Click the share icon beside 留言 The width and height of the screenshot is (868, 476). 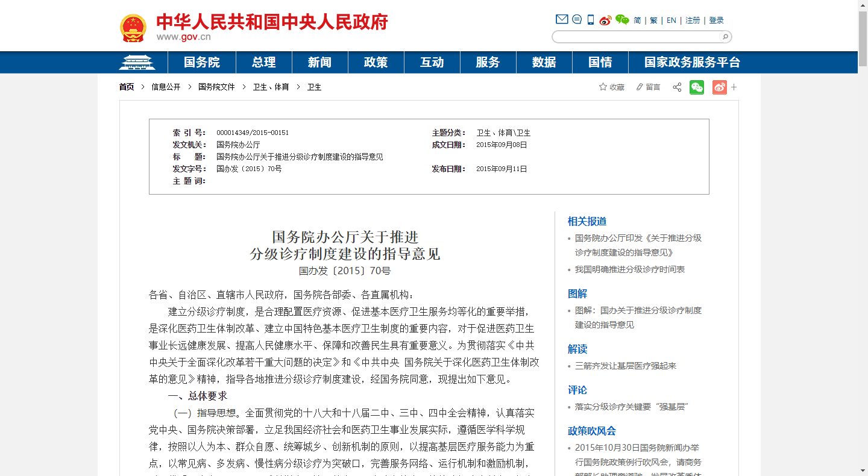(677, 87)
